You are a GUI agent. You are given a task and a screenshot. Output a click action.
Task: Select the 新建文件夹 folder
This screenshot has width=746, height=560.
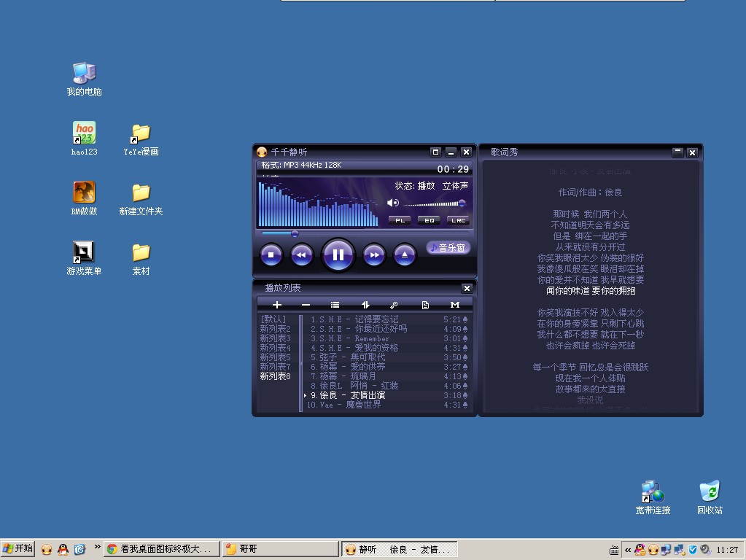141,200
